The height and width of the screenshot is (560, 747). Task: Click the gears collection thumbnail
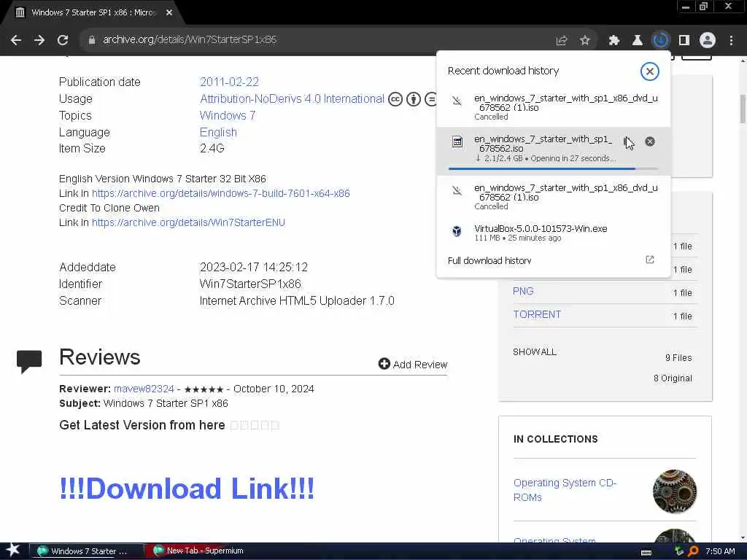point(675,491)
